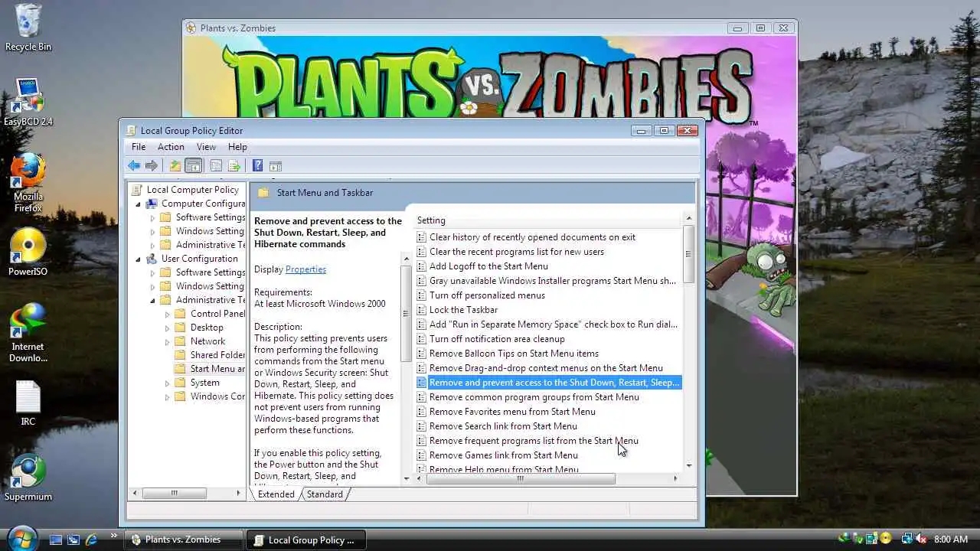Select "Turn off personalized menus" setting
Viewport: 980px width, 551px height.
click(x=487, y=295)
